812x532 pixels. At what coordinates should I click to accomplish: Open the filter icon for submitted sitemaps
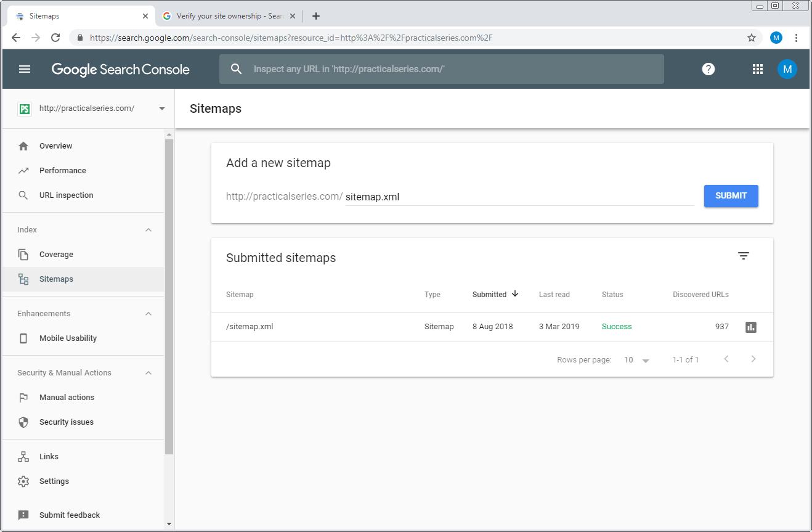point(744,256)
